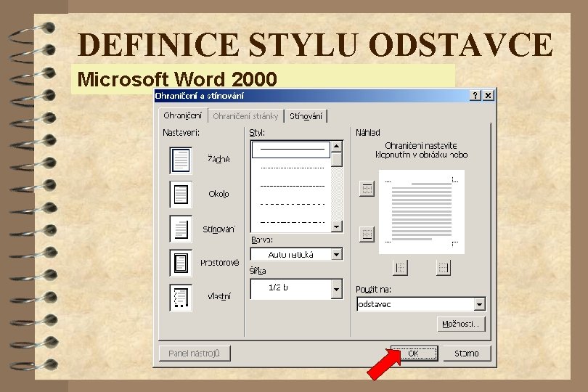Select the Žádné border setting icon

(x=181, y=160)
